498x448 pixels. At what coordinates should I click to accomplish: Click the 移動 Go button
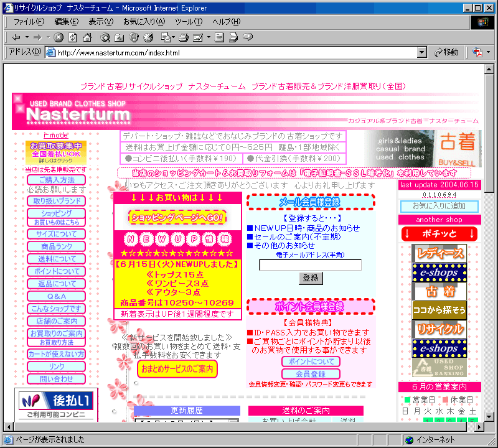tap(446, 52)
